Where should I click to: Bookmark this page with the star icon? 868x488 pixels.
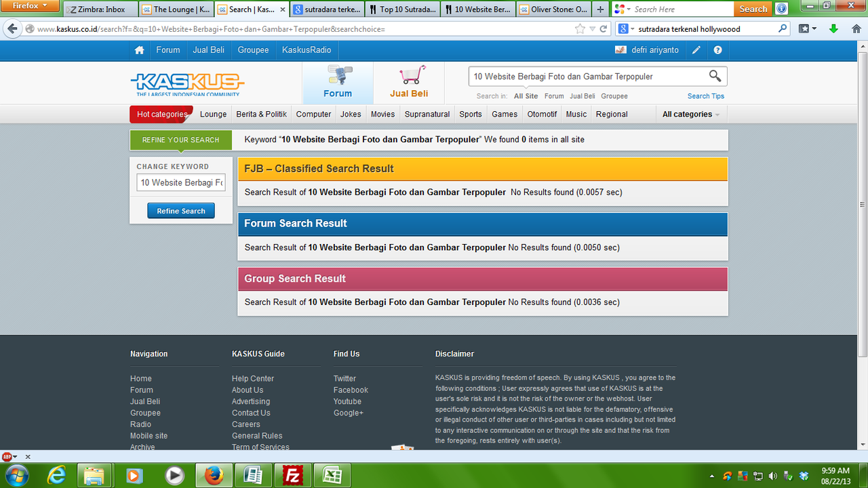pos(580,29)
